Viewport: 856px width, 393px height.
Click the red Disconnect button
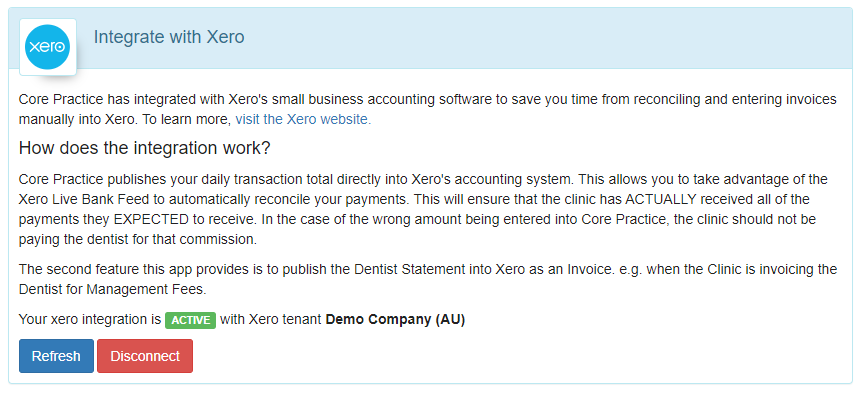[145, 356]
